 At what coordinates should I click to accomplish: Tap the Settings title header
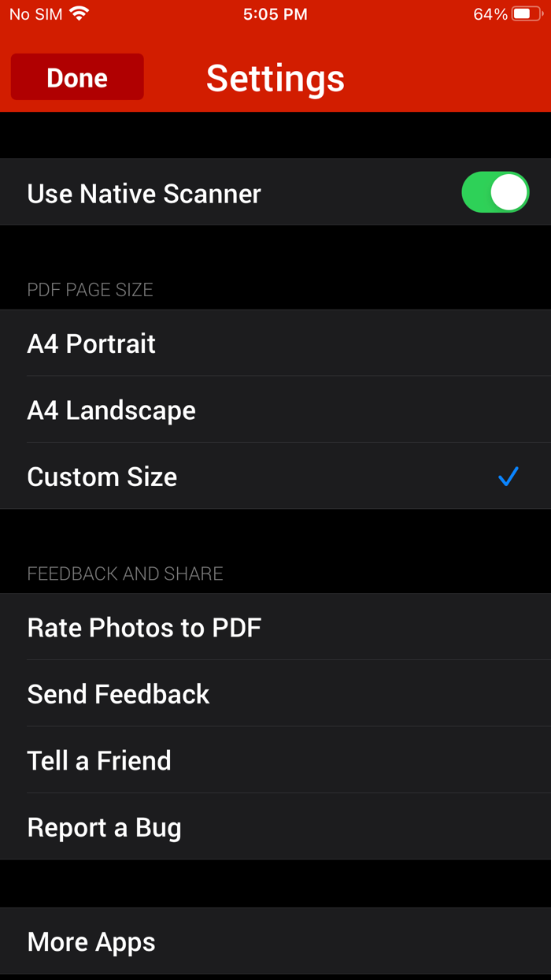(275, 77)
